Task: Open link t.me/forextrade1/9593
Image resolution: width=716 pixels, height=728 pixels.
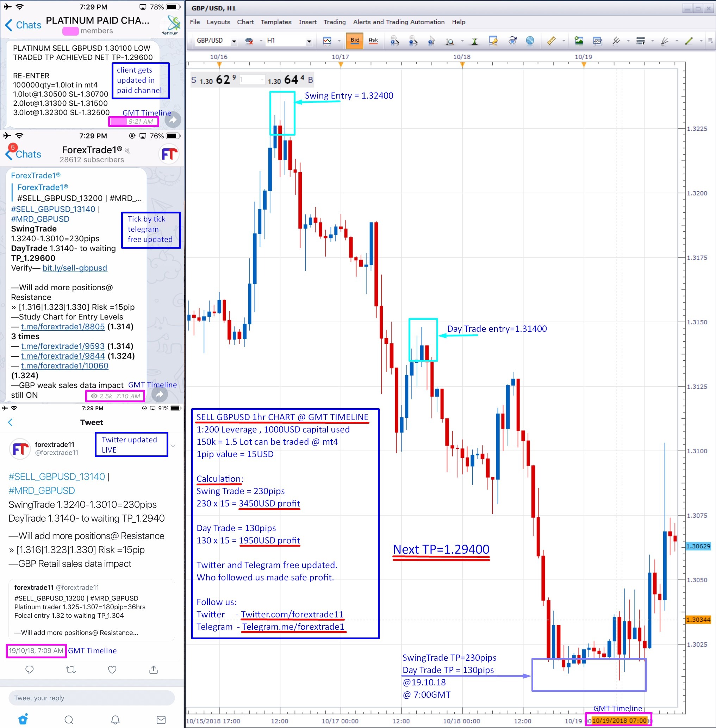Action: pos(63,346)
